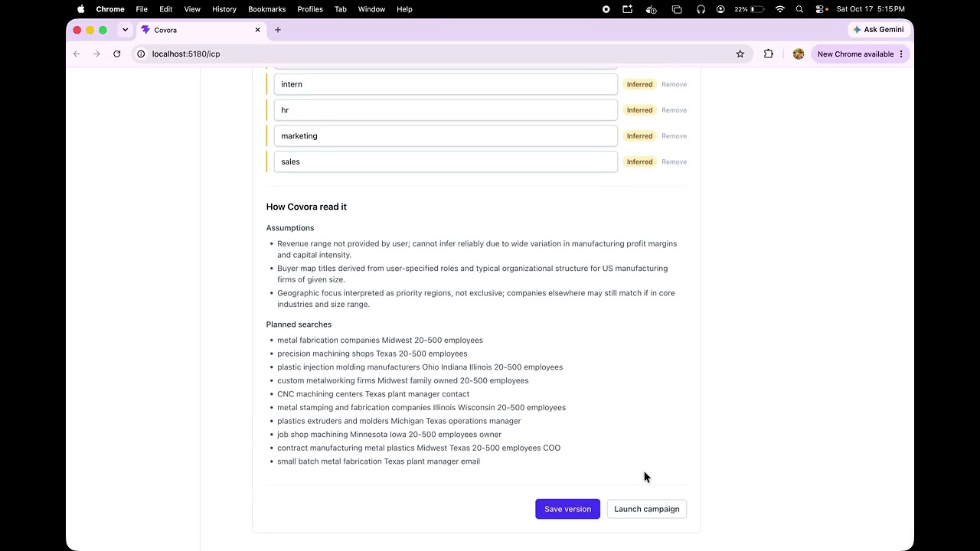Open the Bookmarks menu
The height and width of the screenshot is (551, 980).
266,9
